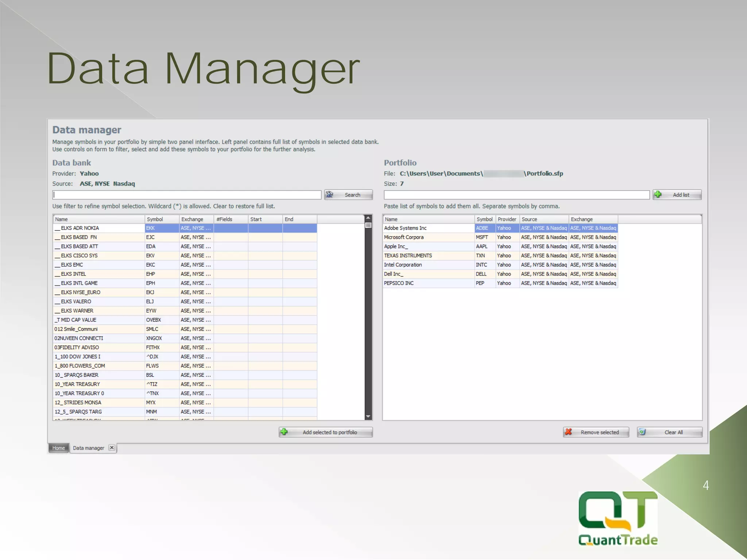
Task: Select the __ELKS WARNER row
Action: pyautogui.click(x=185, y=311)
